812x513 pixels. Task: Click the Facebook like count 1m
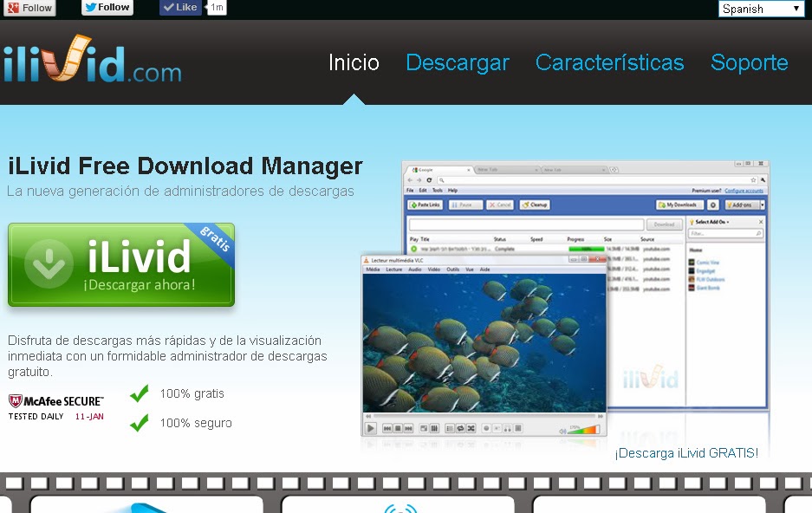pyautogui.click(x=217, y=7)
